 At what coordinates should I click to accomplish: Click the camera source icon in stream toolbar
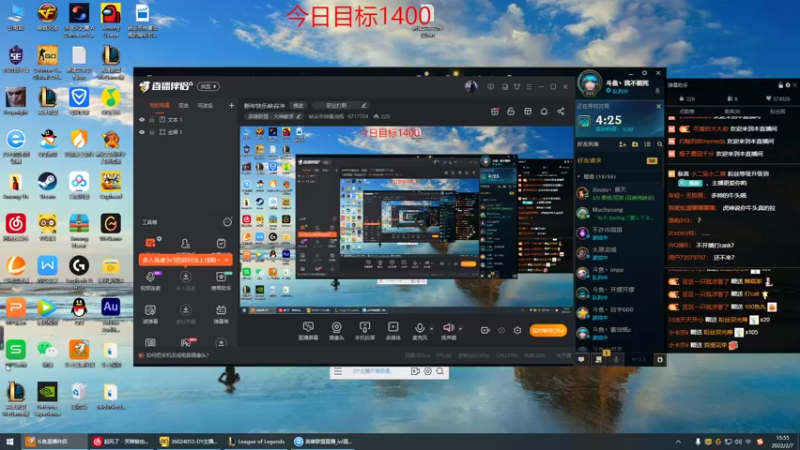[336, 328]
